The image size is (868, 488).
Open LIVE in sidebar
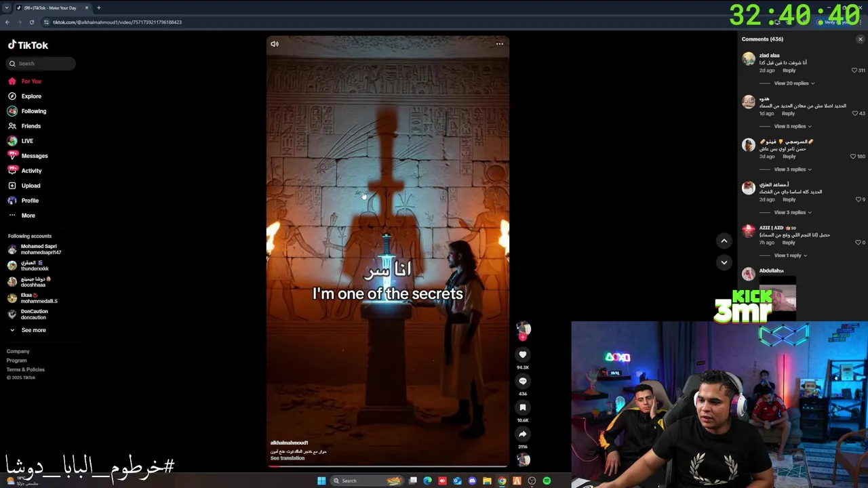pyautogui.click(x=27, y=141)
